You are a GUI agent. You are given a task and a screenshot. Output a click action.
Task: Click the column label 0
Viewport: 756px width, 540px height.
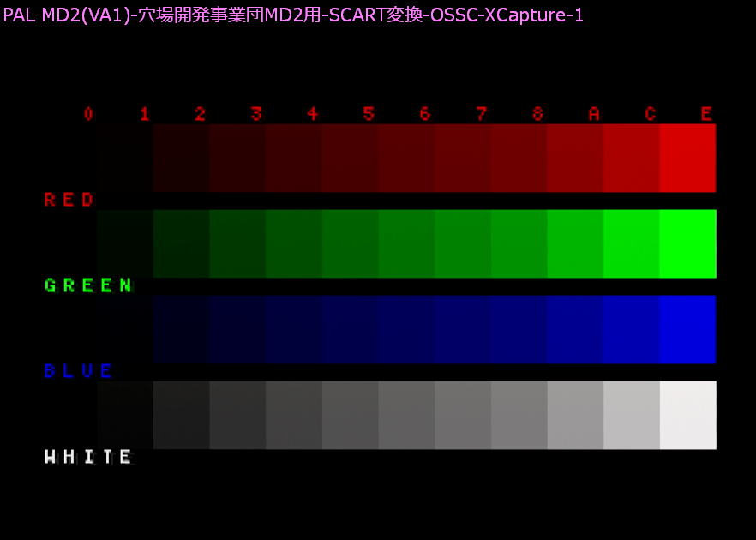point(88,114)
